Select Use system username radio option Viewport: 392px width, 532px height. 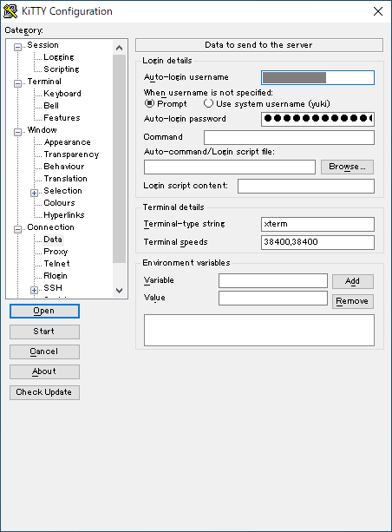208,103
